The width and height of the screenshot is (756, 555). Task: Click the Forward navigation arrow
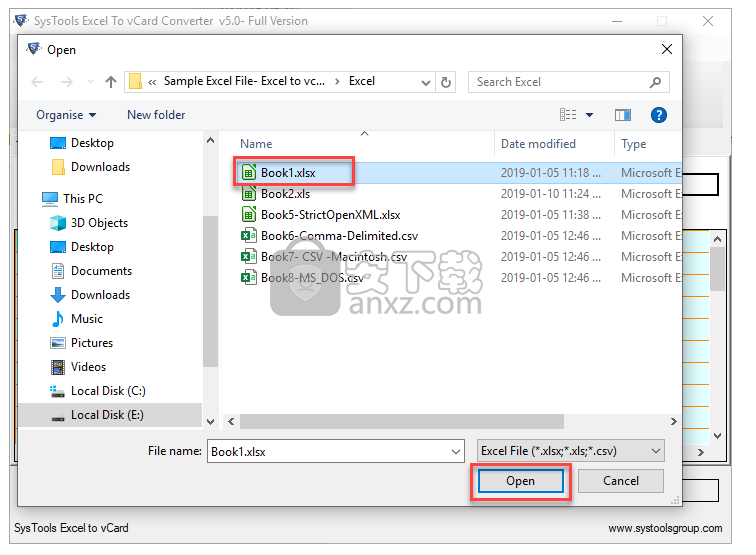(x=67, y=82)
